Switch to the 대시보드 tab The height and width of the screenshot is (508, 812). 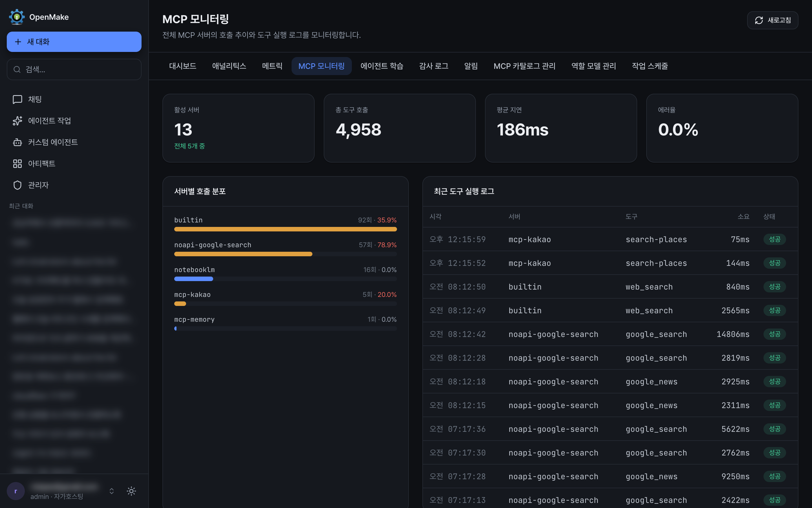182,66
